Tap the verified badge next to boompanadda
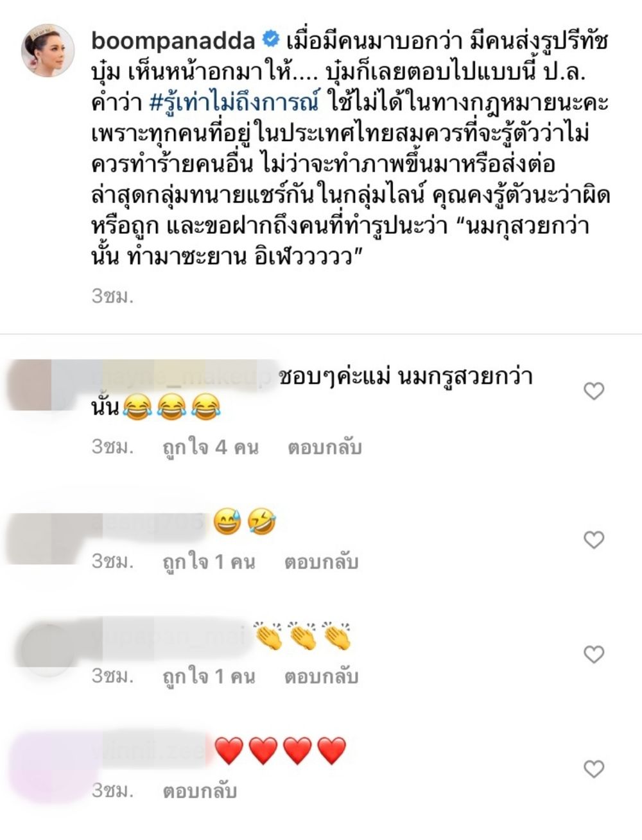This screenshot has height=840, width=642. click(271, 41)
